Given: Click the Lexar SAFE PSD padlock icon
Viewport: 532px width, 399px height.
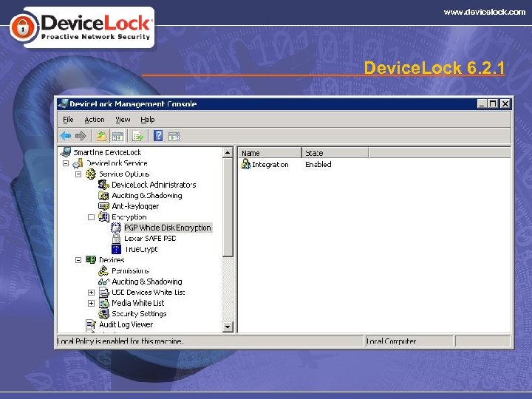Looking at the screenshot, I should coord(116,238).
